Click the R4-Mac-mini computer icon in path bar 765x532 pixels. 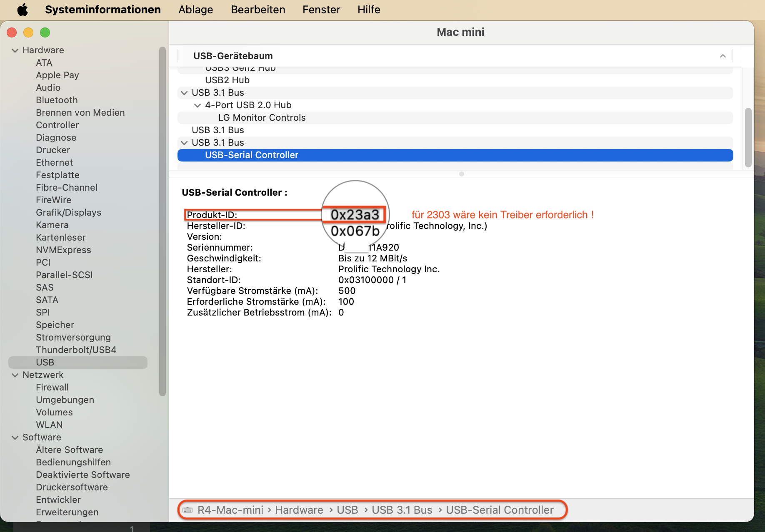[188, 510]
